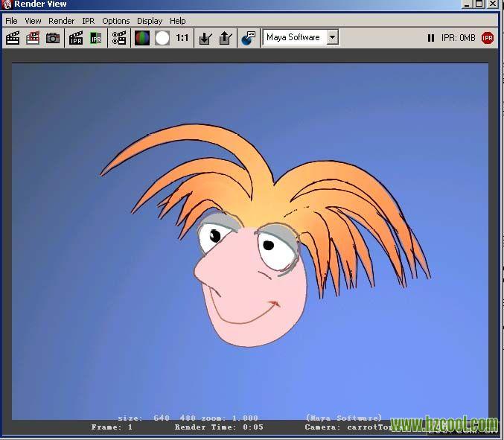Click the Render region red clapperboard icon
Viewport: 504px width, 440px height.
33,38
